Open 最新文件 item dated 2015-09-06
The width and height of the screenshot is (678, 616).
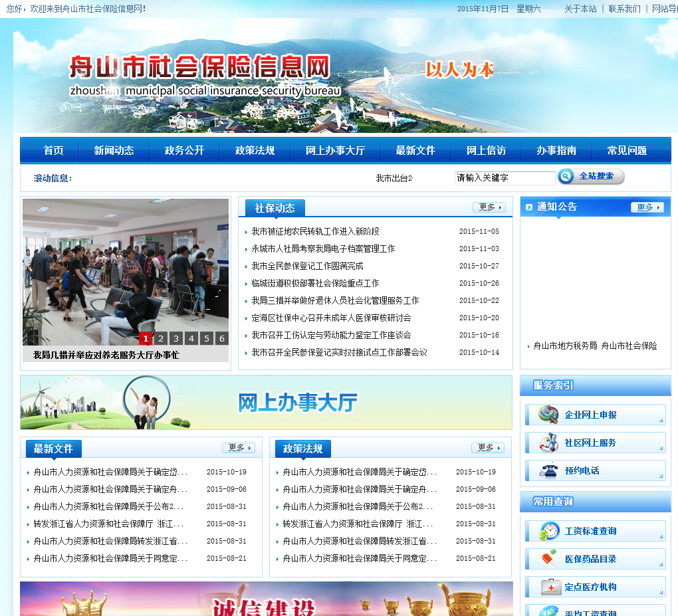(x=110, y=489)
